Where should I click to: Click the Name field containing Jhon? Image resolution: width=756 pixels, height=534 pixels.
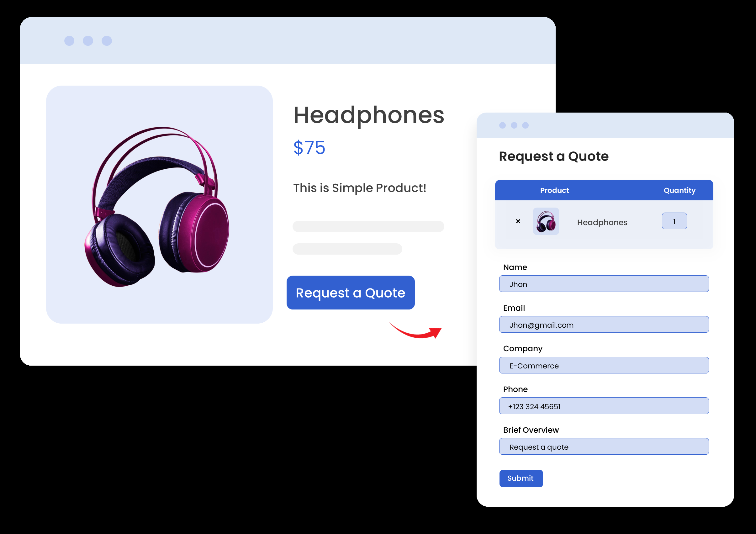point(604,283)
